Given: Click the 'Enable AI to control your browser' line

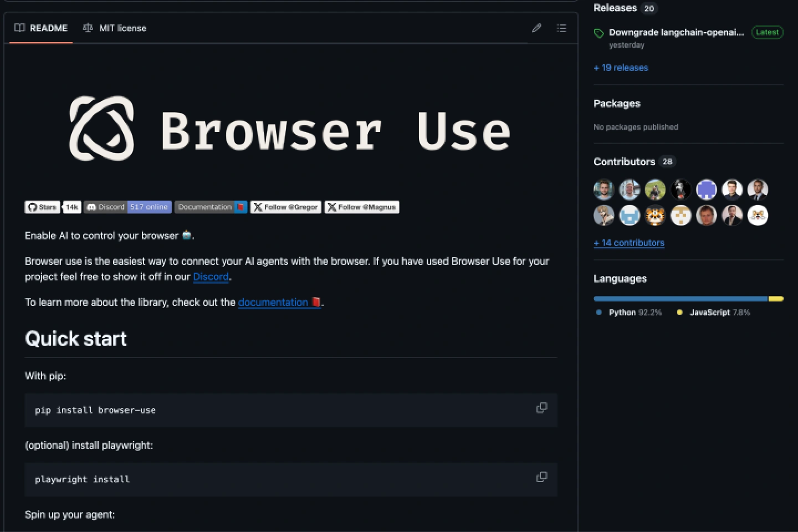Looking at the screenshot, I should coord(110,236).
